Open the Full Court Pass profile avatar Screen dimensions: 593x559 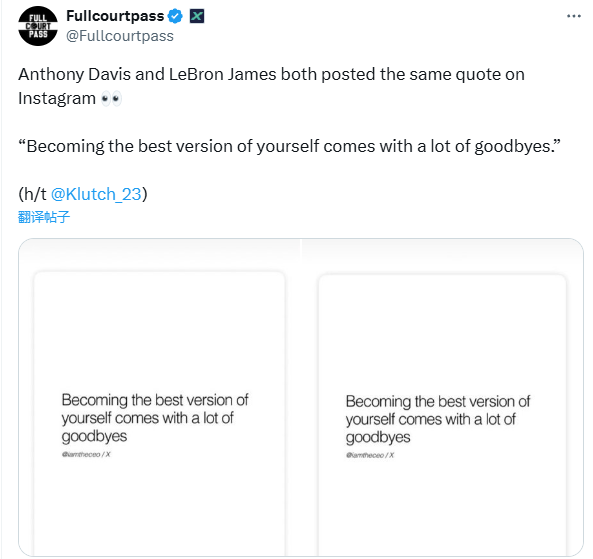pyautogui.click(x=38, y=26)
